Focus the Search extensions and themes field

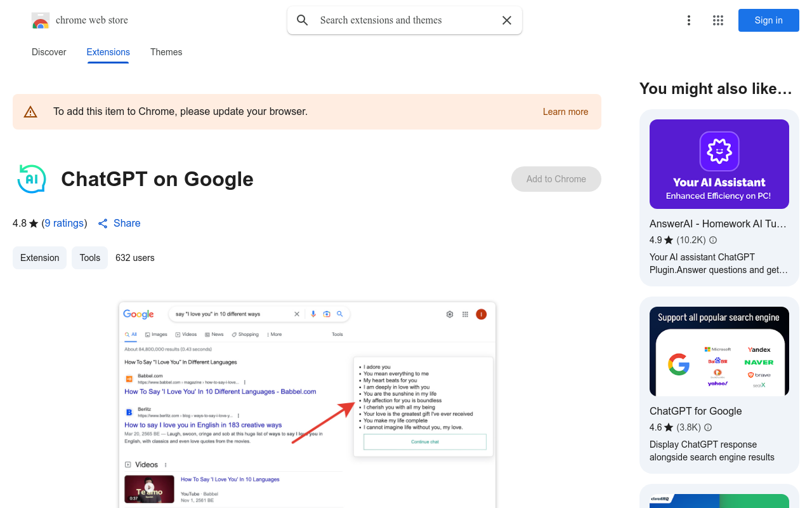[405, 20]
